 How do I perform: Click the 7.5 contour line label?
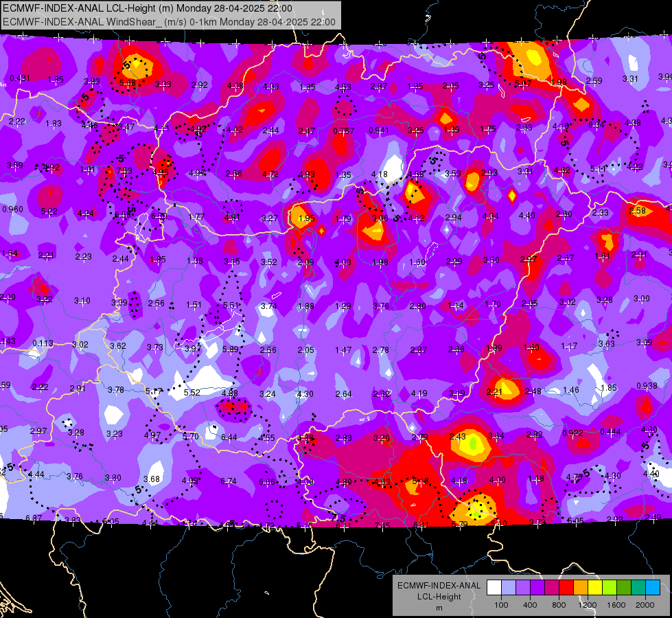coord(338,518)
